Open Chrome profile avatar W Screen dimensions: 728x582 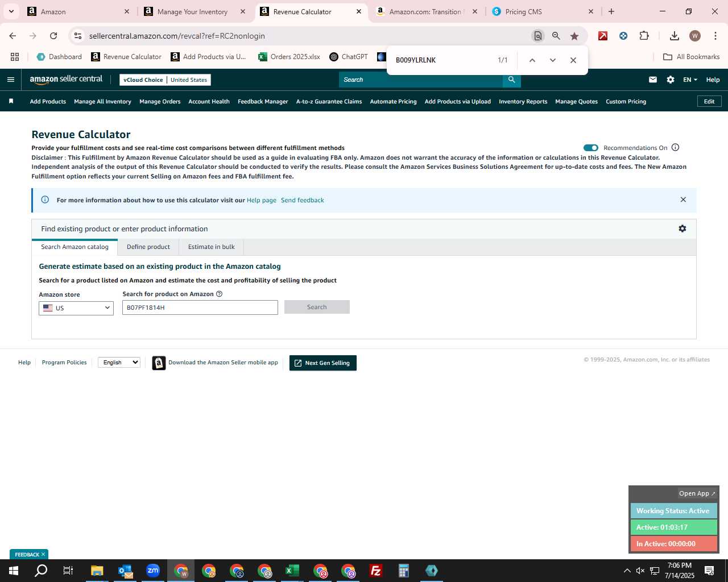(x=695, y=36)
